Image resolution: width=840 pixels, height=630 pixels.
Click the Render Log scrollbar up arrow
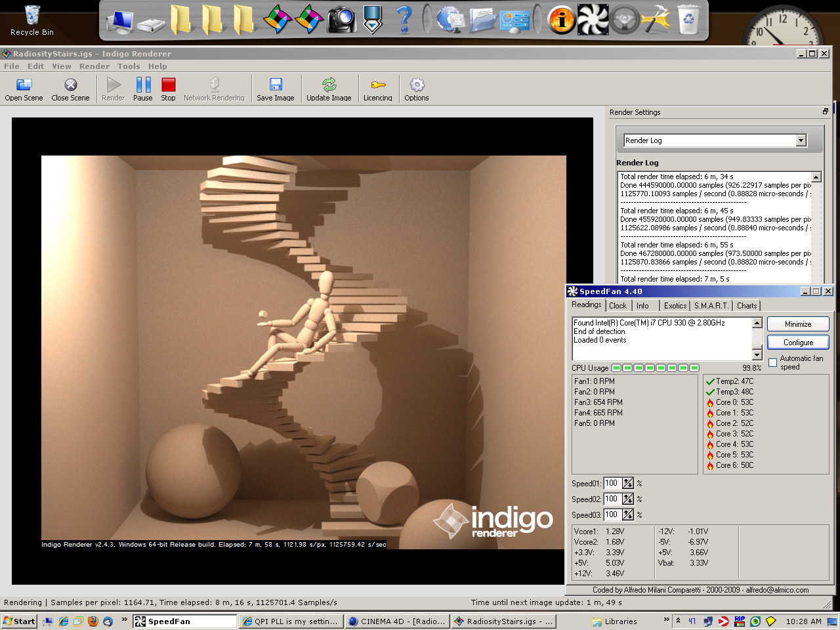(816, 177)
